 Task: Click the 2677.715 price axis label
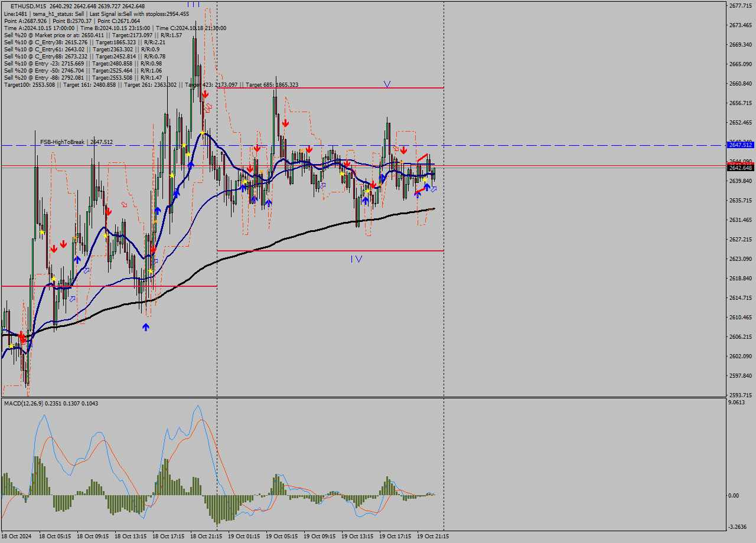point(740,6)
